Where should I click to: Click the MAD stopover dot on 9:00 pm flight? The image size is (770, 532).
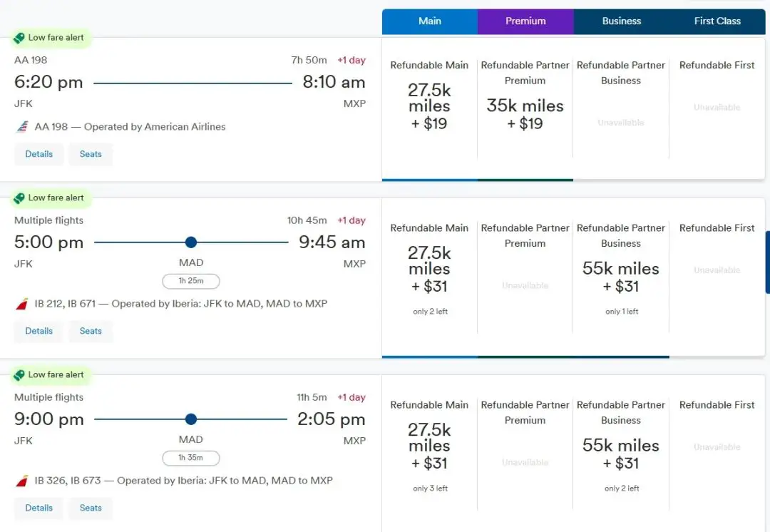(190, 419)
